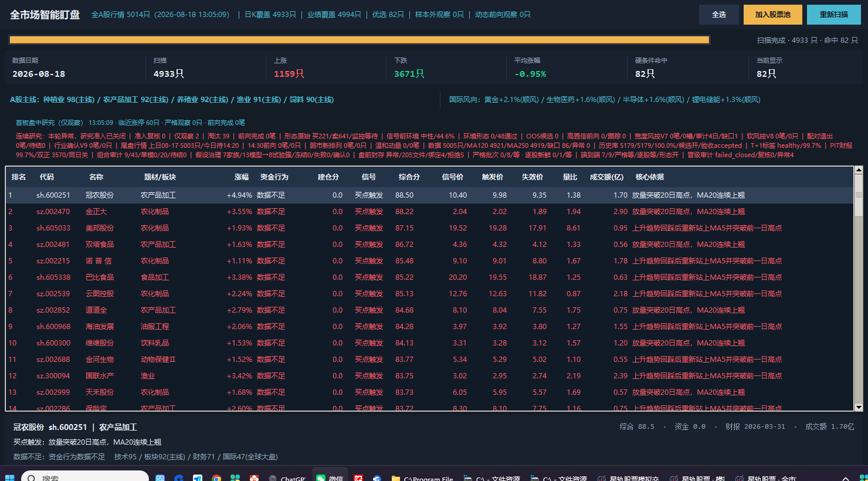
Task: Click the 重新扫描 button
Action: [x=833, y=15]
